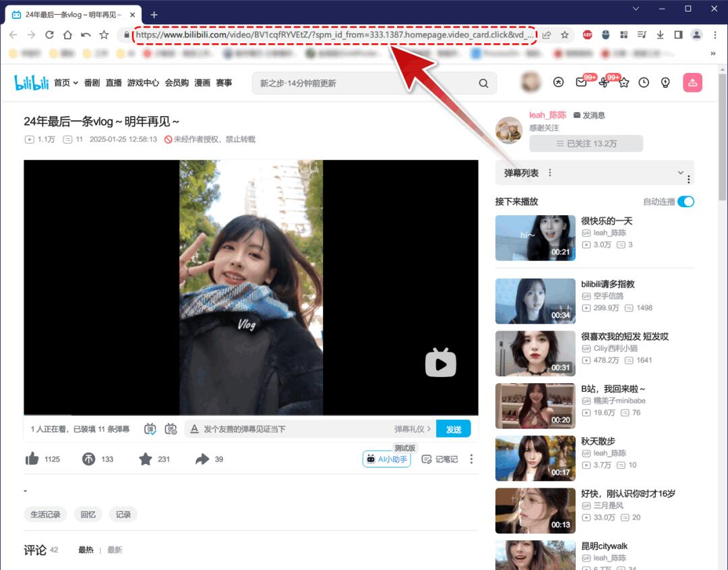Click 记笔记 notes button

click(439, 459)
